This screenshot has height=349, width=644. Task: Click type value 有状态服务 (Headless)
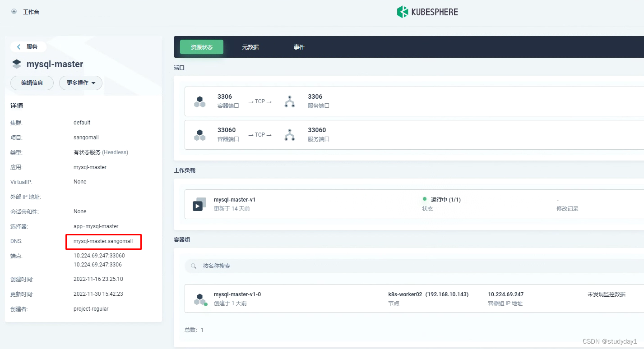(101, 152)
